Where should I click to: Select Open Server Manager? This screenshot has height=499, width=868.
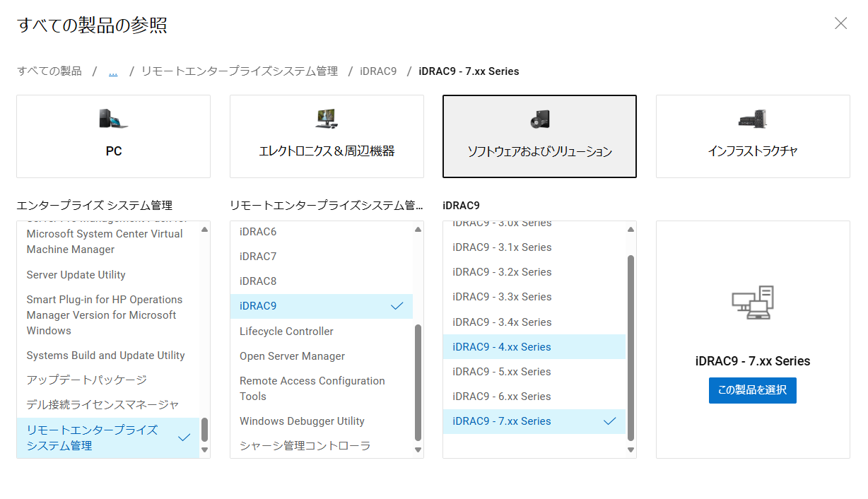pyautogui.click(x=322, y=356)
